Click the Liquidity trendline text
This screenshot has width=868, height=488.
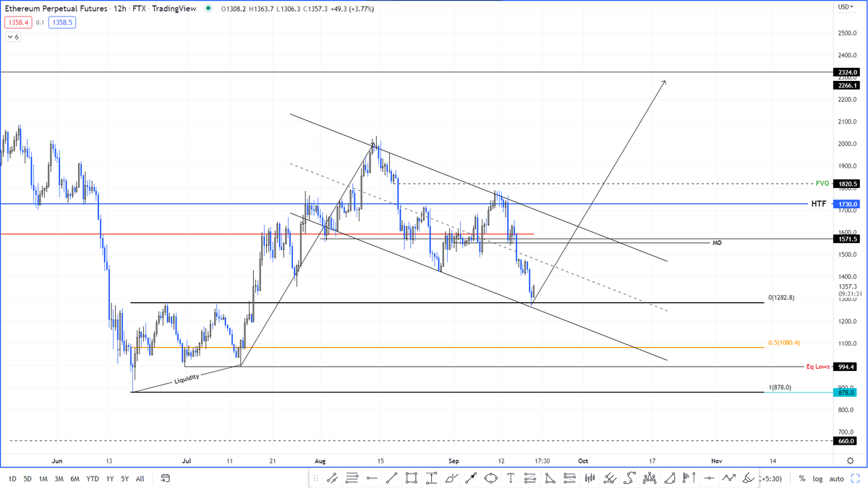click(x=187, y=378)
